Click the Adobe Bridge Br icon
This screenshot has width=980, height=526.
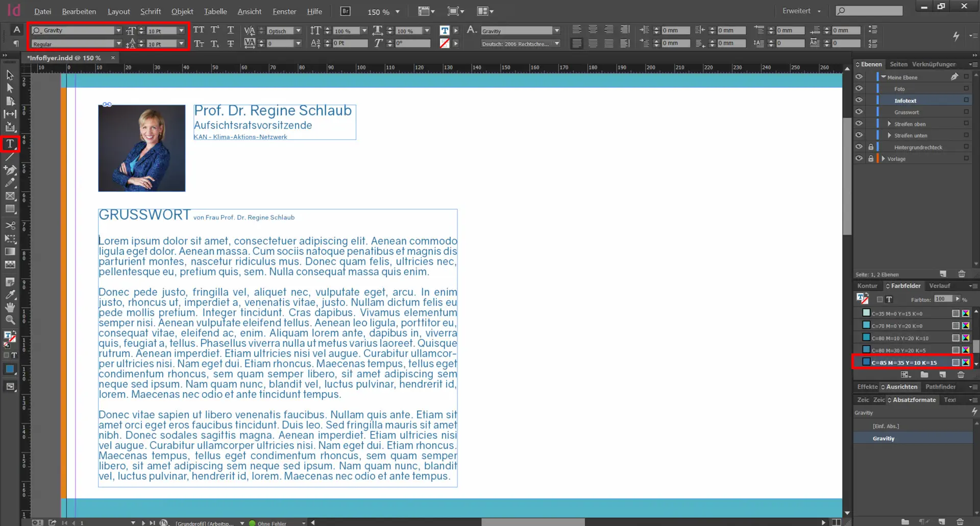(x=346, y=11)
